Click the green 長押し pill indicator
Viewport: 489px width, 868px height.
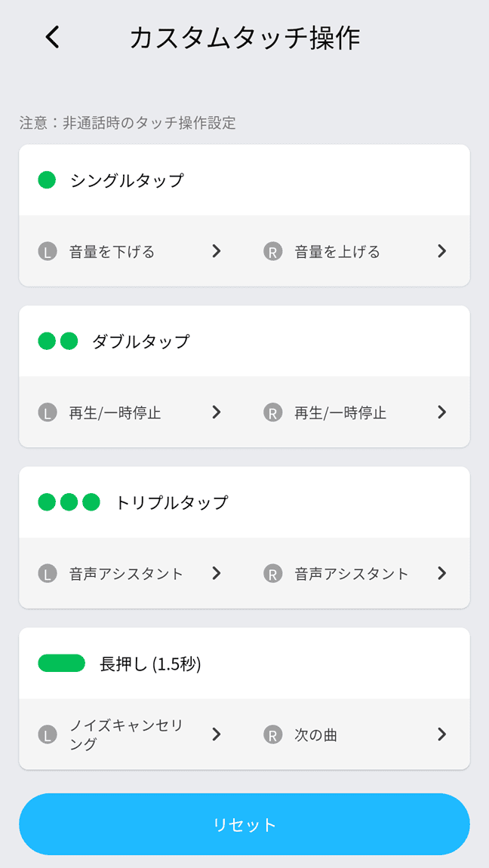[60, 662]
